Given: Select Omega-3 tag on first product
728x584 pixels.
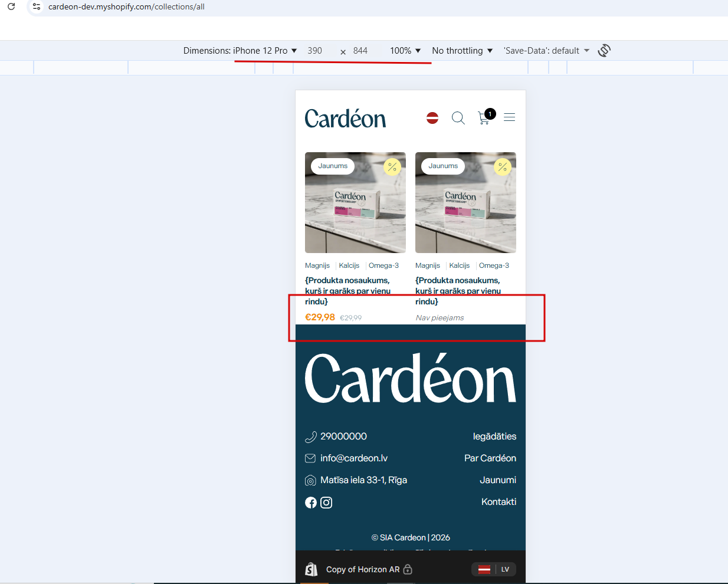Looking at the screenshot, I should [x=383, y=265].
